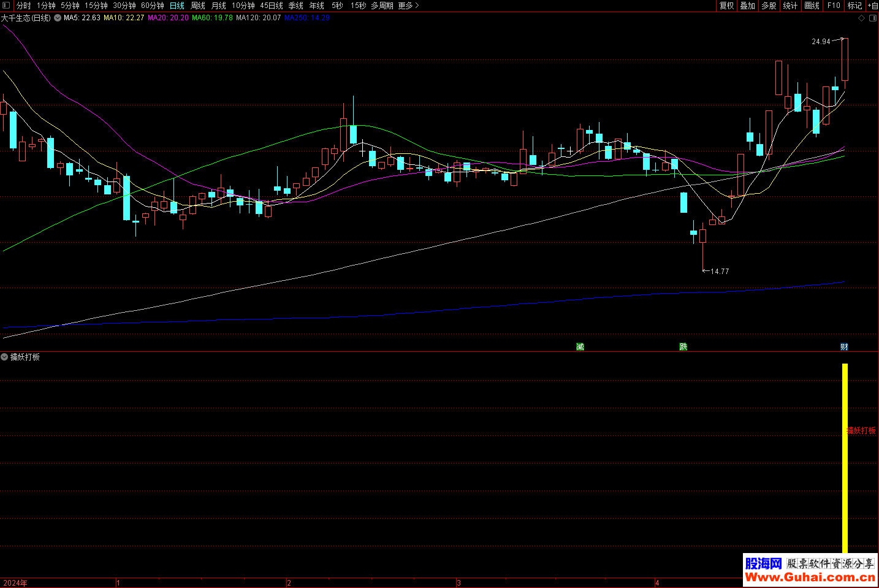Switch to 30分钟 period
This screenshot has width=879, height=588.
124,6
